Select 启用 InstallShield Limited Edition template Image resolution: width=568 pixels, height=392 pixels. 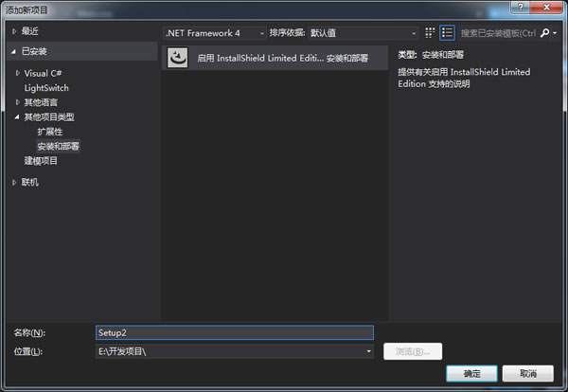tap(275, 58)
